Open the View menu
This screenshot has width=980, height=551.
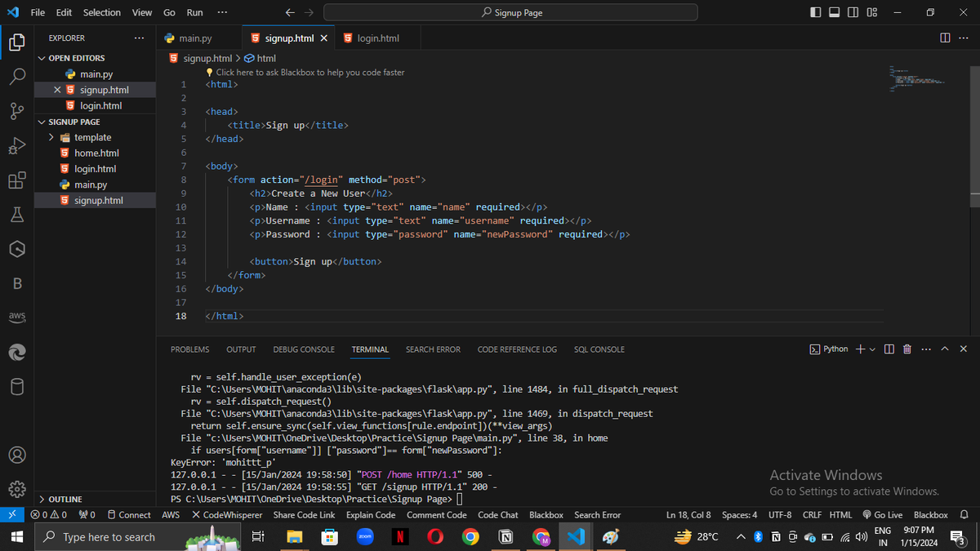tap(142, 12)
